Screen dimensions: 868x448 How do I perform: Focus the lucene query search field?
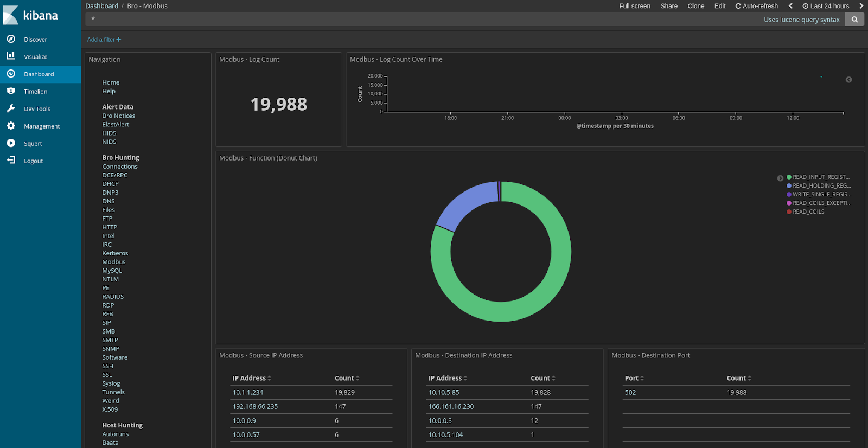(x=423, y=20)
